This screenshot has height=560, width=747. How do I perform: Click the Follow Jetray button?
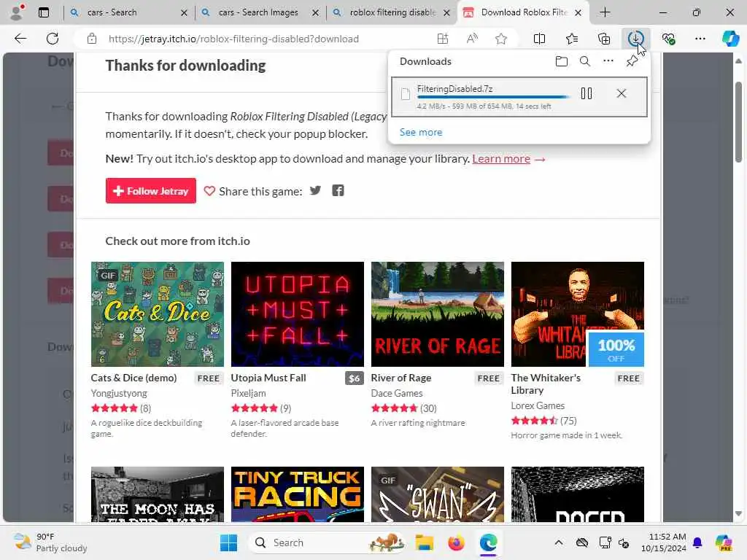[x=150, y=190]
